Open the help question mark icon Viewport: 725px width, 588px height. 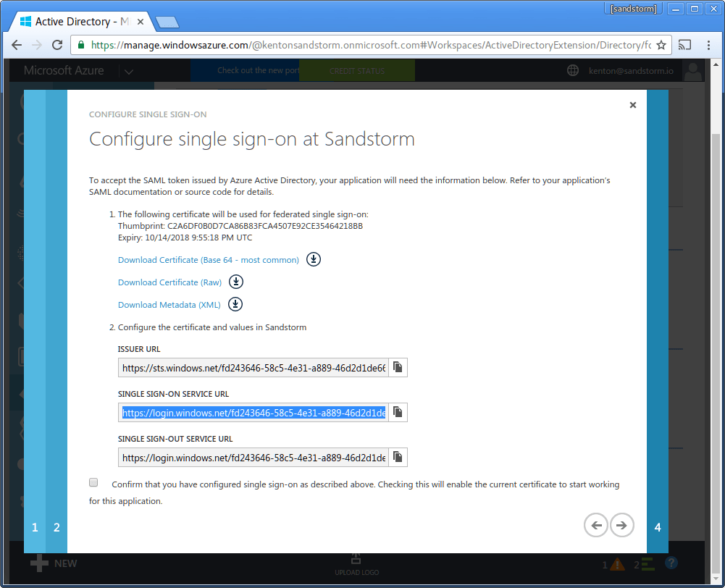pyautogui.click(x=671, y=563)
